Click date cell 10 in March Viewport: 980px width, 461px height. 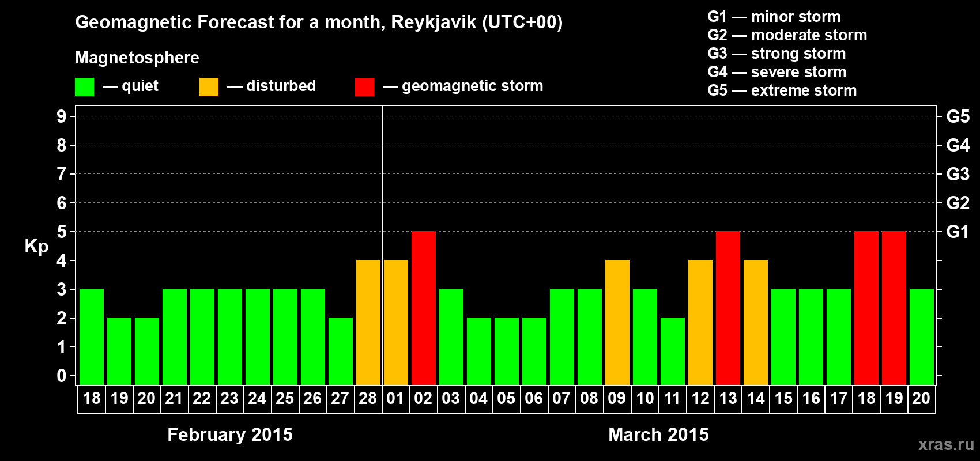coord(644,398)
